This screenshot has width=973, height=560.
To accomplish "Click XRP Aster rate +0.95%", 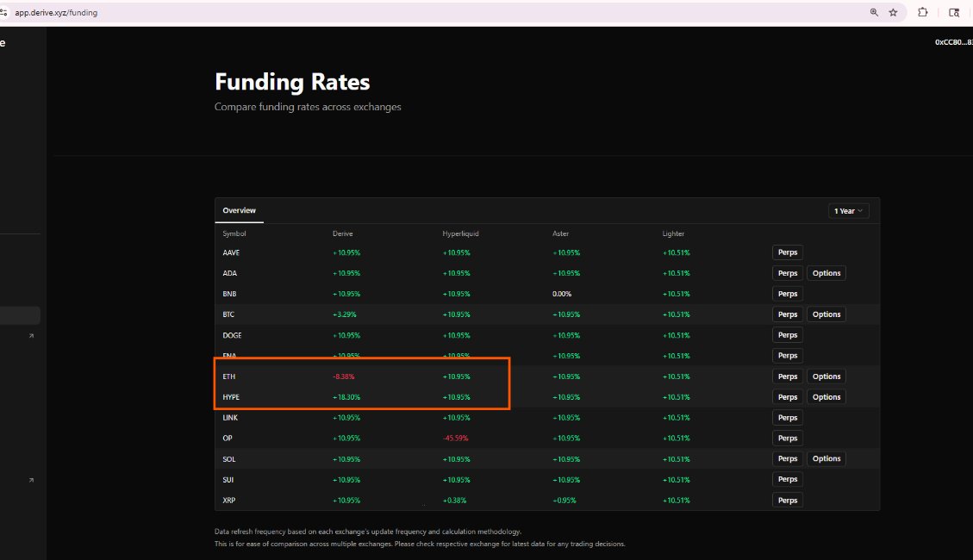I will 564,500.
